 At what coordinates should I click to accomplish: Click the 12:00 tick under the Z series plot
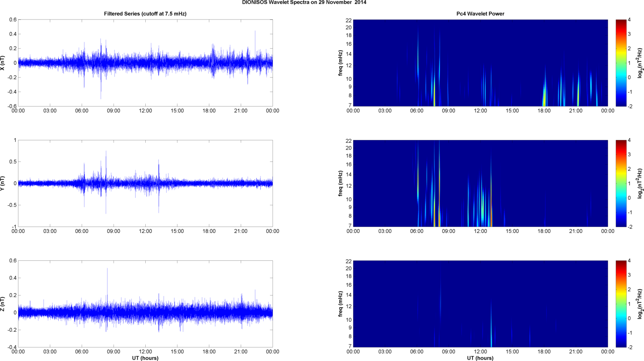145,352
